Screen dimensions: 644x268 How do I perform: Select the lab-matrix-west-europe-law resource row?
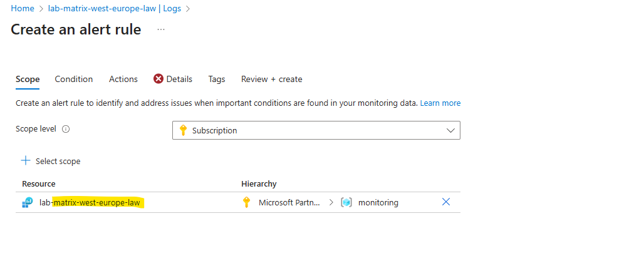(238, 202)
